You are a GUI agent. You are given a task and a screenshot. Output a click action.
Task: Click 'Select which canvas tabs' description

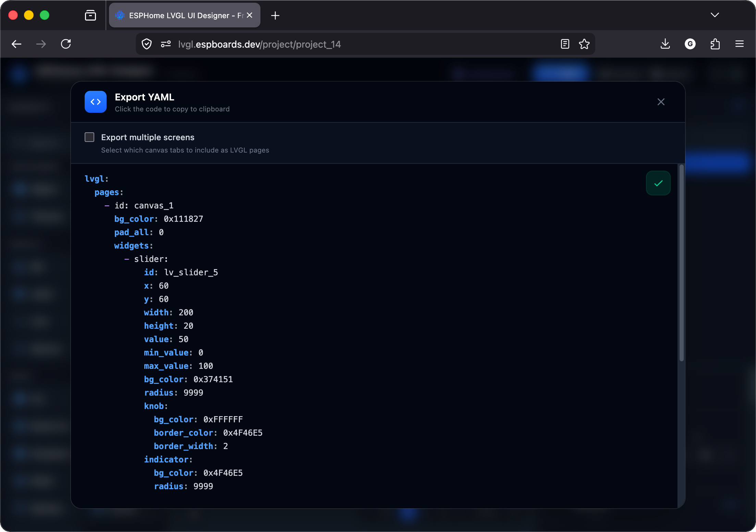coord(185,150)
